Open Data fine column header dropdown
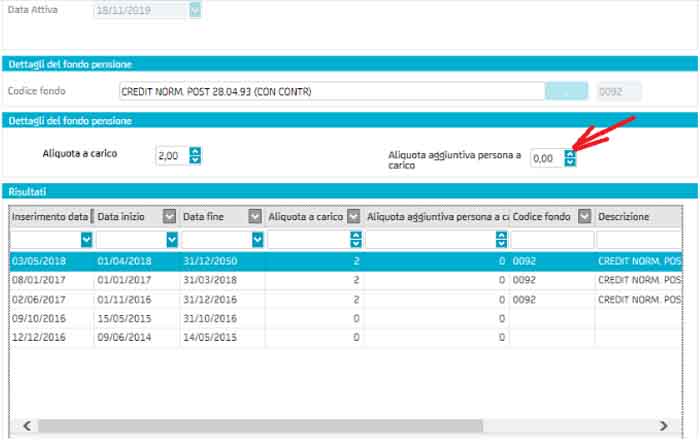This screenshot has width=700, height=441. (x=255, y=217)
